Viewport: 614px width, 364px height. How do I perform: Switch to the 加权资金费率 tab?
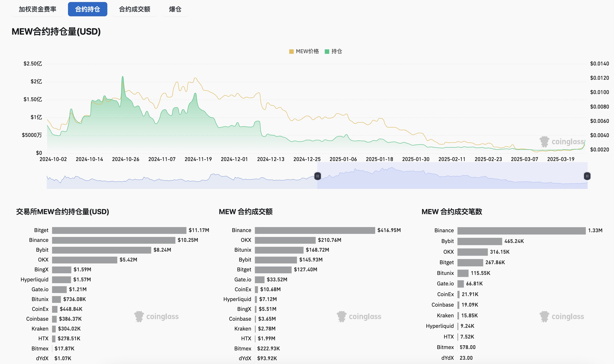[x=37, y=9]
